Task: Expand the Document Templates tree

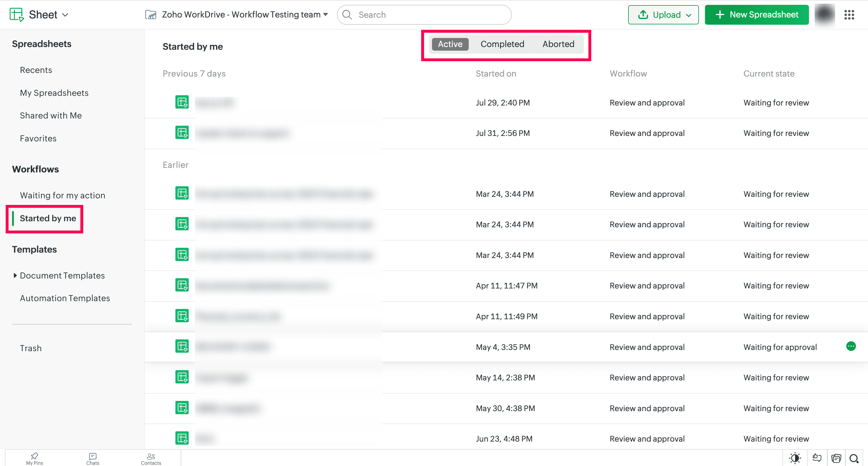Action: click(15, 275)
